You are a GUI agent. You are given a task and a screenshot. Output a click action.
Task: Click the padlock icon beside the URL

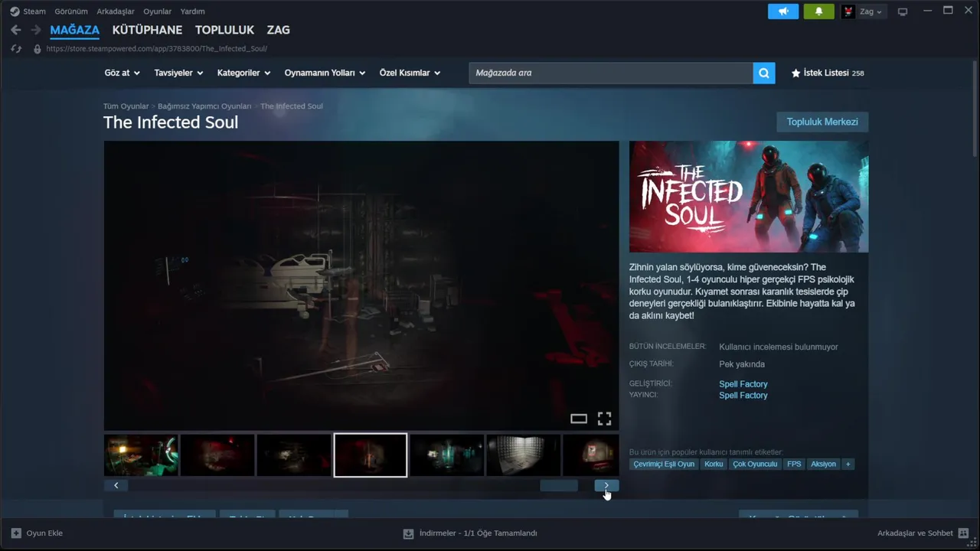(x=37, y=48)
